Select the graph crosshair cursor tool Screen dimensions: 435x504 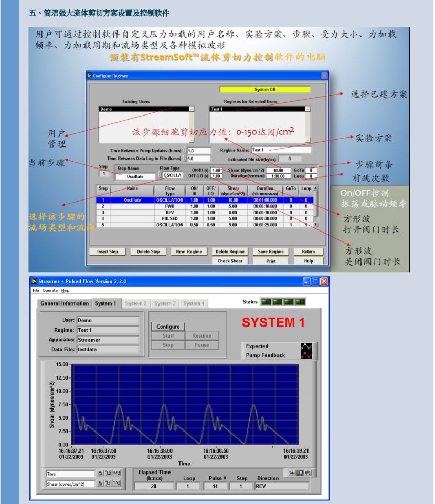tap(292, 474)
